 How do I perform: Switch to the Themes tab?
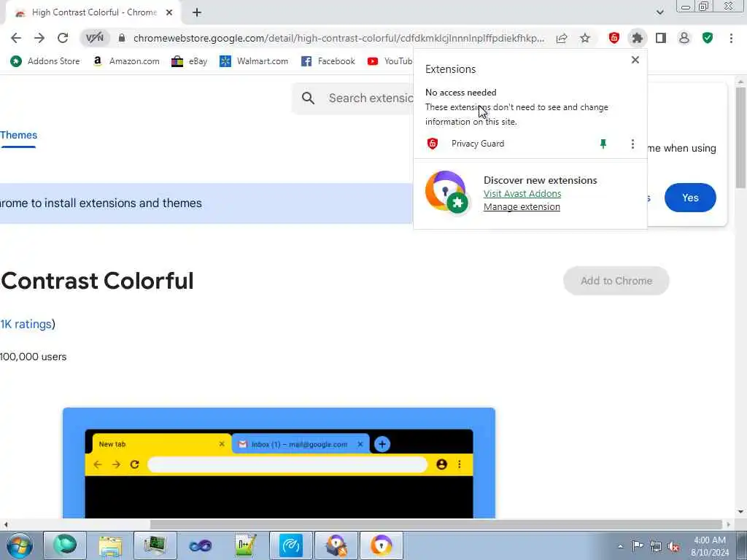click(x=18, y=135)
